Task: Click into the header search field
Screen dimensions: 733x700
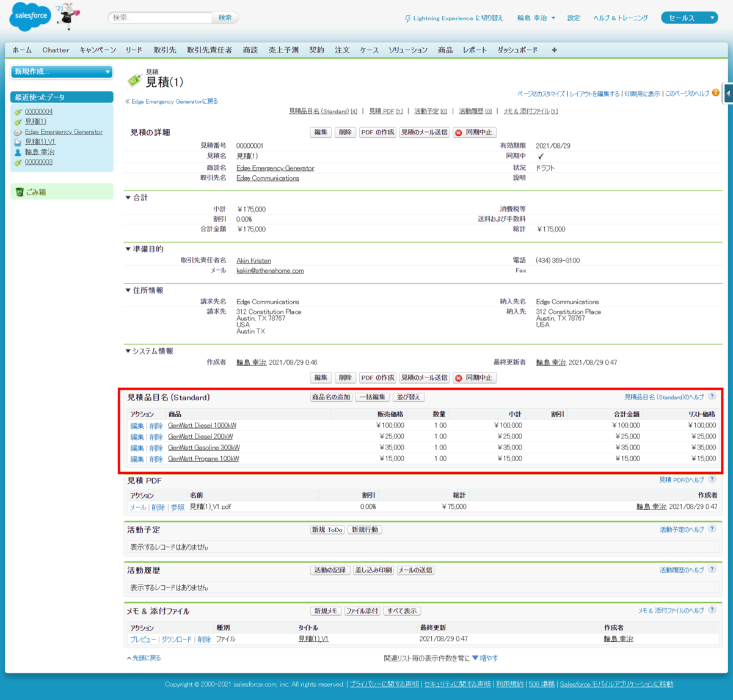Action: tap(161, 18)
